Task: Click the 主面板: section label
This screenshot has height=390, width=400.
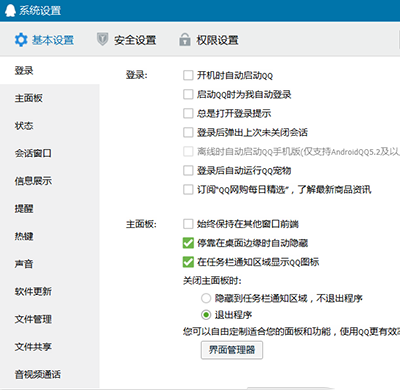Action: (141, 224)
